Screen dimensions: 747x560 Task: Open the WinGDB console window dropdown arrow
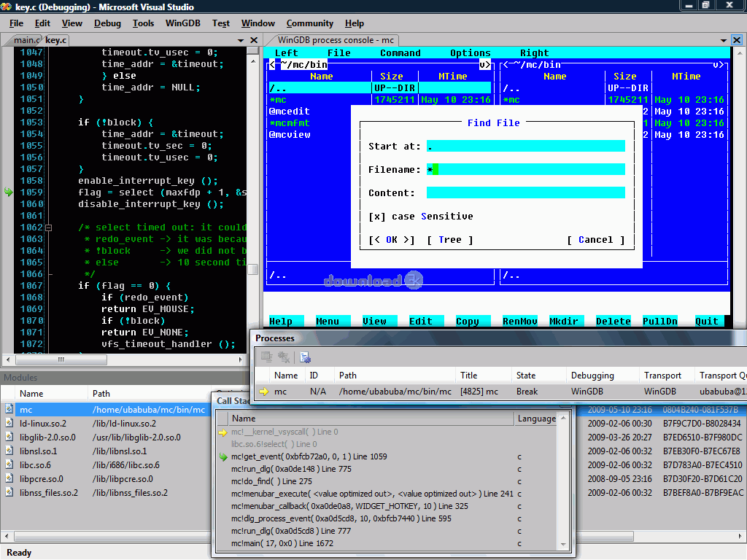coord(723,41)
